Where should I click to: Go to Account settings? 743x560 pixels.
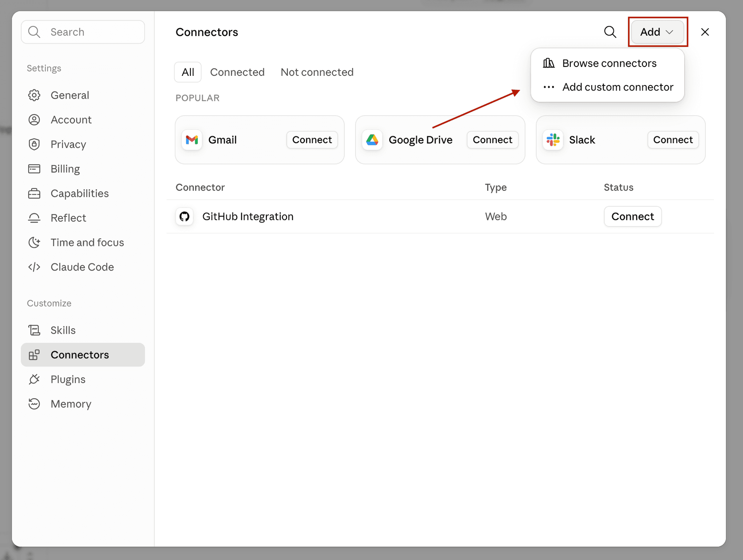pyautogui.click(x=83, y=120)
